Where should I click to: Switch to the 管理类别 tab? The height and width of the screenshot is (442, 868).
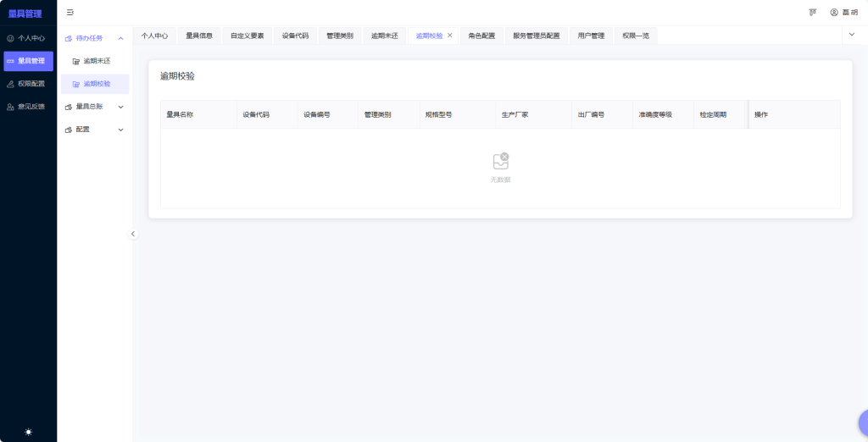pyautogui.click(x=340, y=36)
